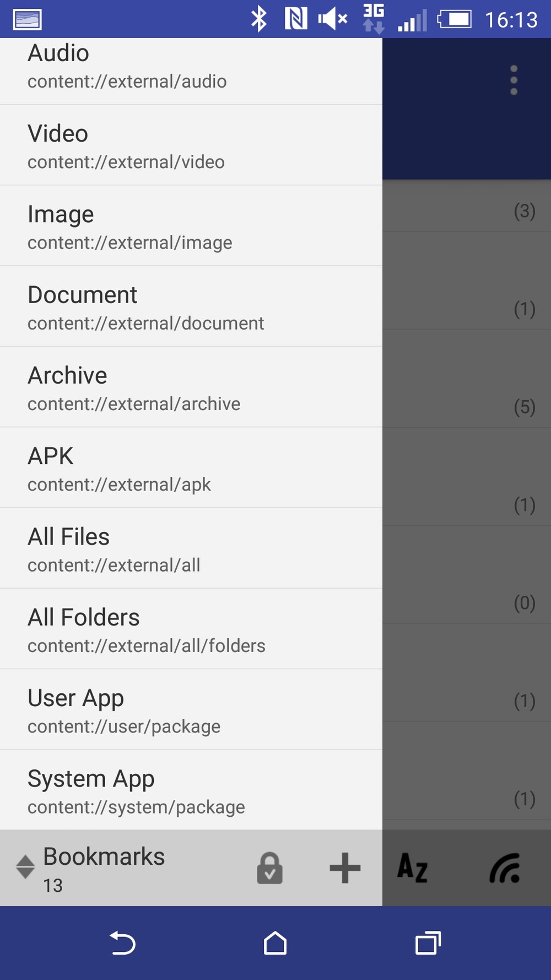The height and width of the screenshot is (980, 551).
Task: Open All Folders entry
Action: (x=191, y=630)
